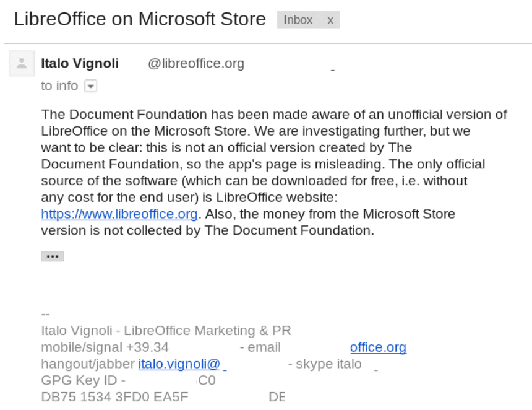This screenshot has width=532, height=410.
Task: Click the "hangout/jabber" label in signature
Action: (88, 364)
